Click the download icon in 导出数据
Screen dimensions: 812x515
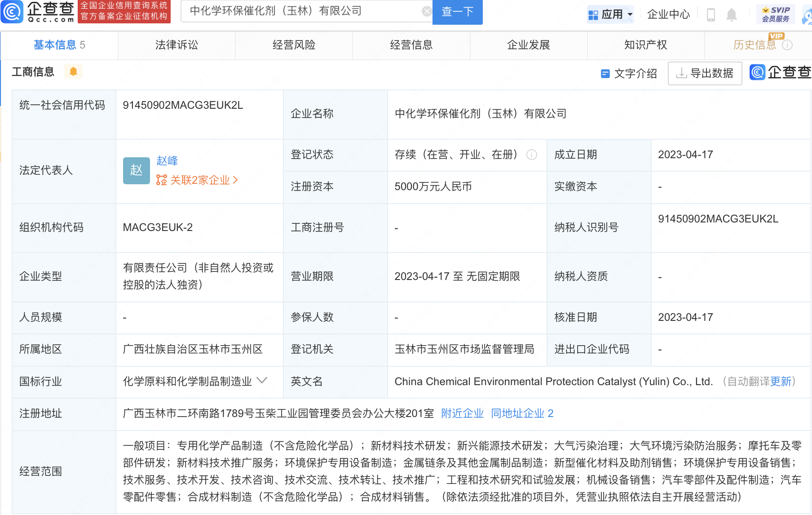[681, 73]
